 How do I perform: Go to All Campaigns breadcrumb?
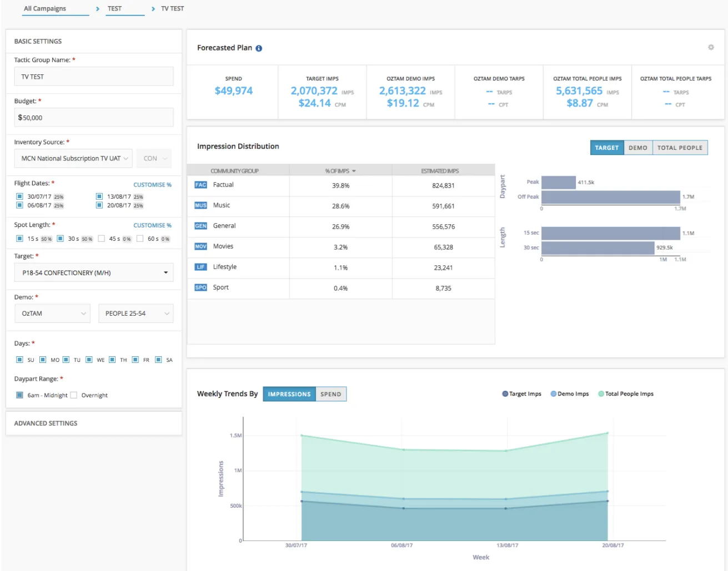pyautogui.click(x=45, y=9)
